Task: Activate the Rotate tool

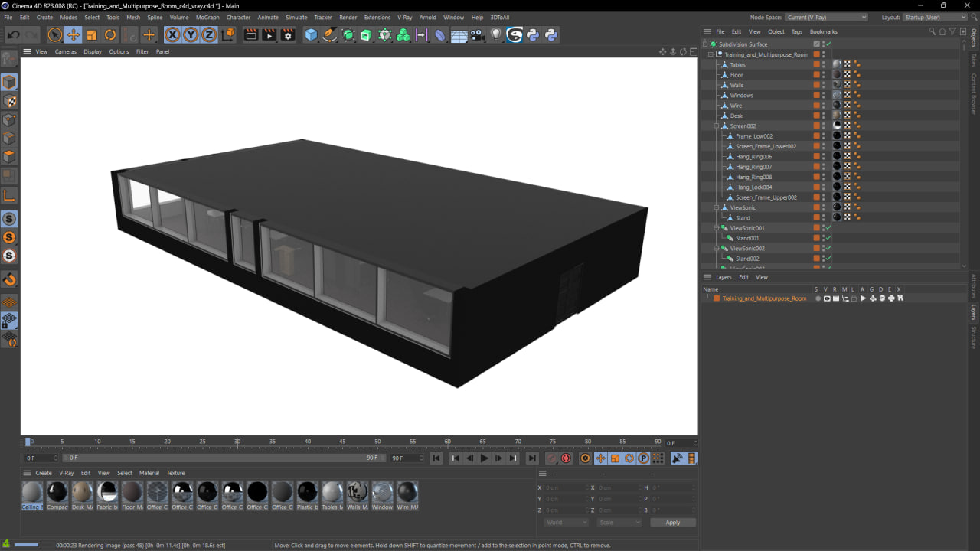Action: 110,34
